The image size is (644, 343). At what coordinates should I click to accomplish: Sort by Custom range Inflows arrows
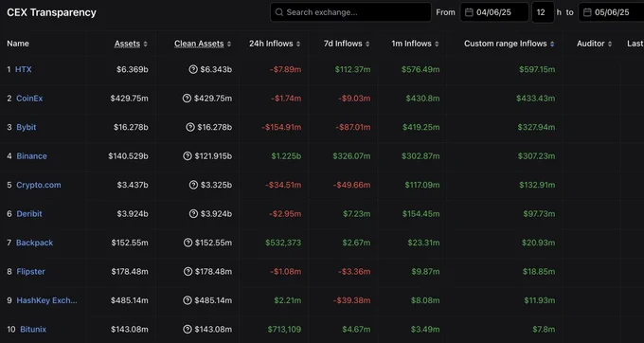coord(552,44)
